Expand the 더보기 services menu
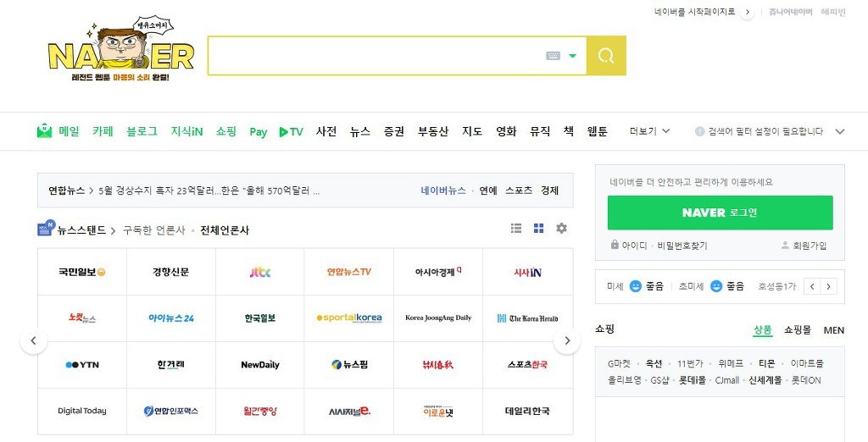Screen dimensions: 868x442 [x=650, y=131]
